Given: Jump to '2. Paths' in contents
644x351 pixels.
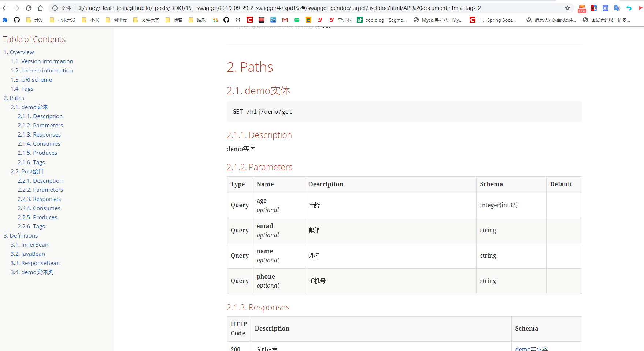Looking at the screenshot, I should coord(14,98).
